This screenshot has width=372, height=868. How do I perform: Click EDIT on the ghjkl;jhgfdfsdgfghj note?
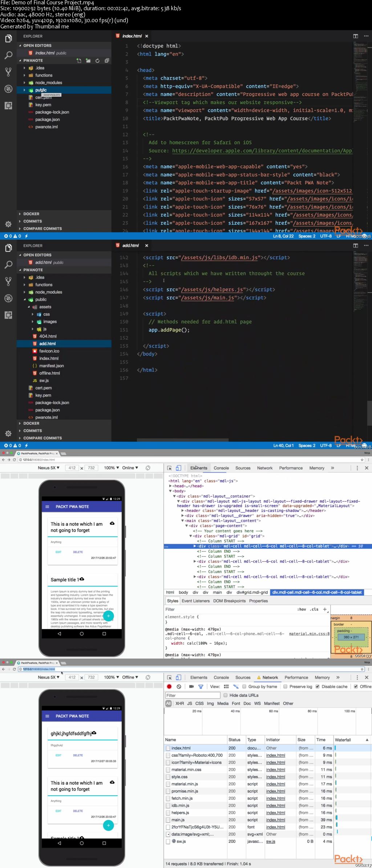coord(58,755)
